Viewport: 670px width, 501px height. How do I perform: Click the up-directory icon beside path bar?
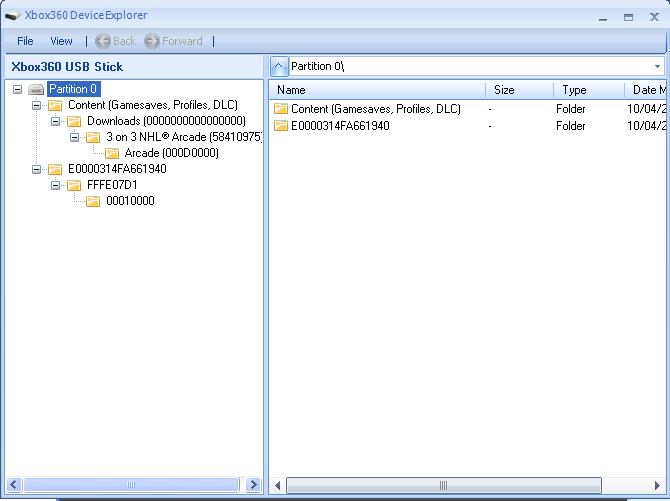coord(279,66)
